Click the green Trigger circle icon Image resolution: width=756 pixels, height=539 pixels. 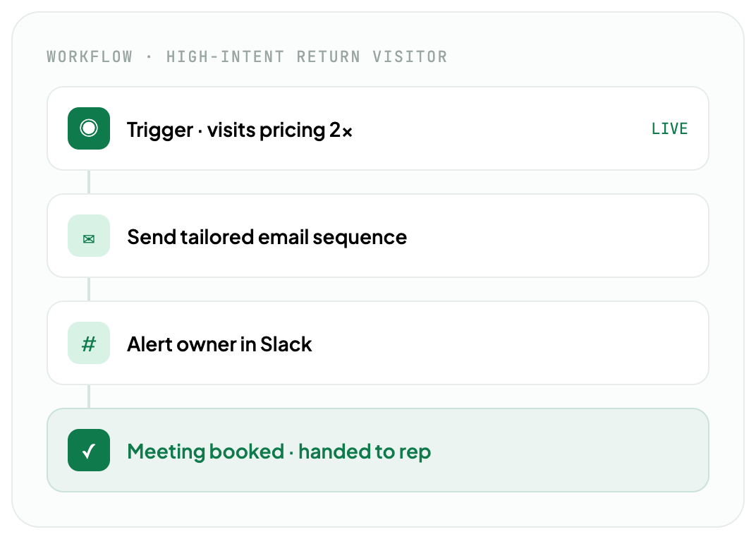89,128
